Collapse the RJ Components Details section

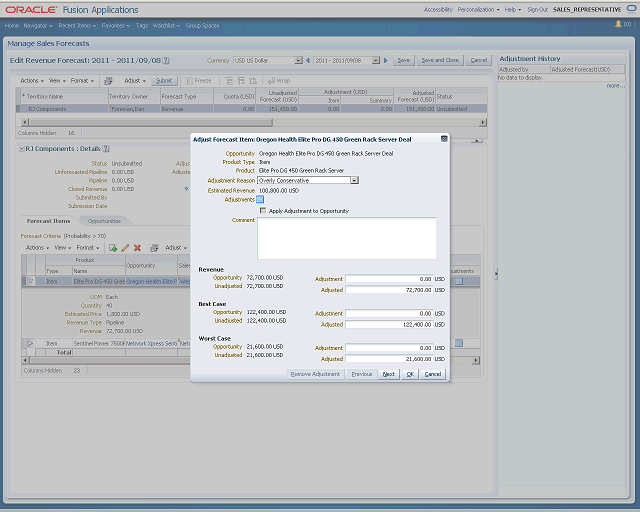pos(22,149)
